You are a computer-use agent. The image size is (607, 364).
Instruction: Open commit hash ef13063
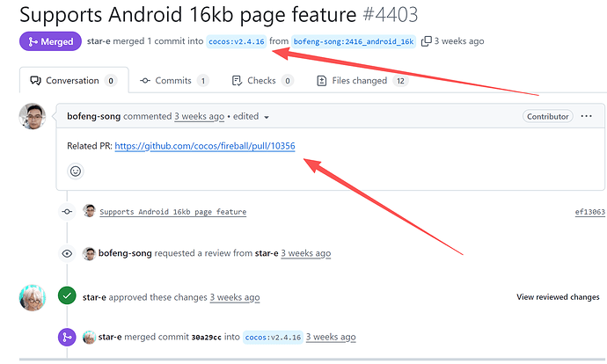tap(589, 212)
